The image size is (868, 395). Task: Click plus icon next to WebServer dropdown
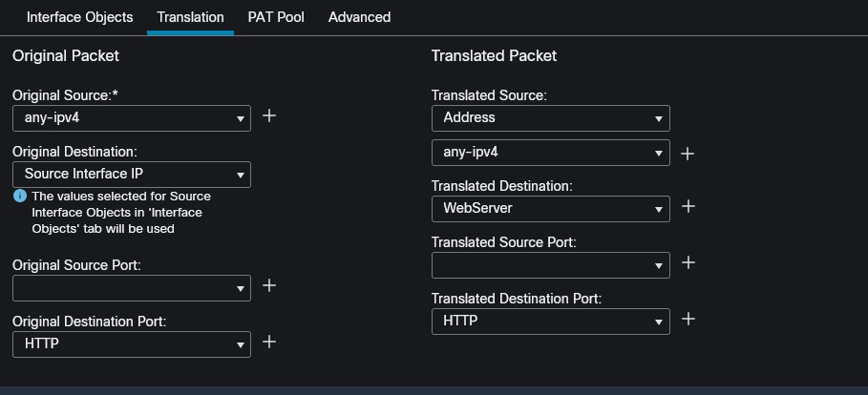688,206
